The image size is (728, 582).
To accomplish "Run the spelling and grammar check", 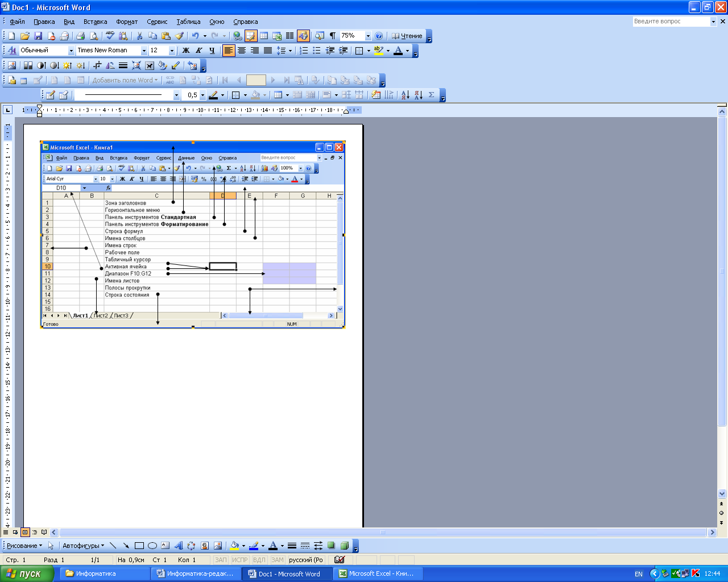I will (x=110, y=36).
